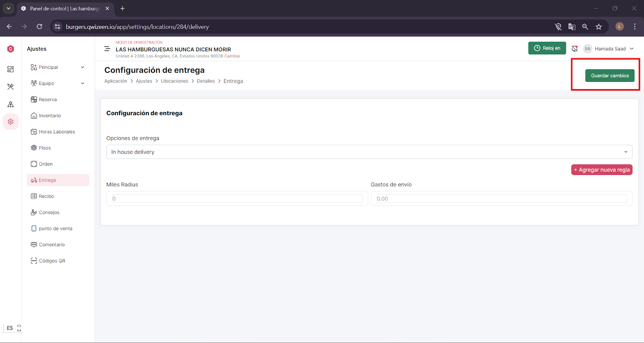Open the site information icon in address bar

point(58,27)
